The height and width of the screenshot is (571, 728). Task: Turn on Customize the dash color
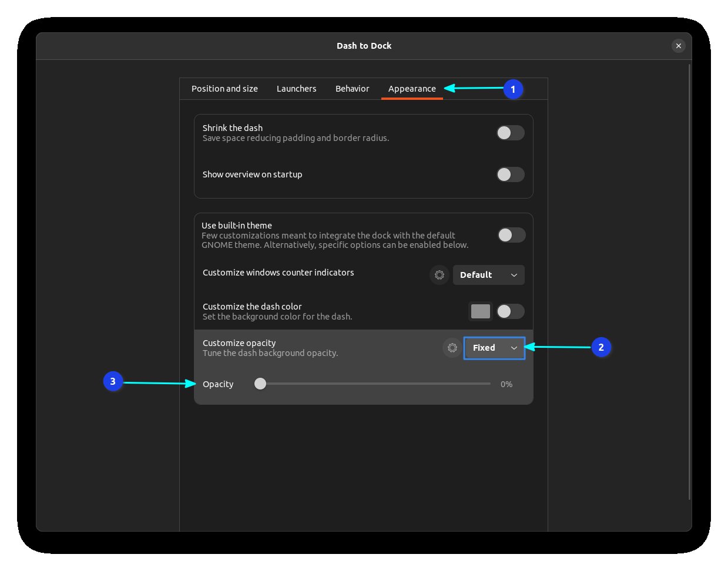click(510, 311)
